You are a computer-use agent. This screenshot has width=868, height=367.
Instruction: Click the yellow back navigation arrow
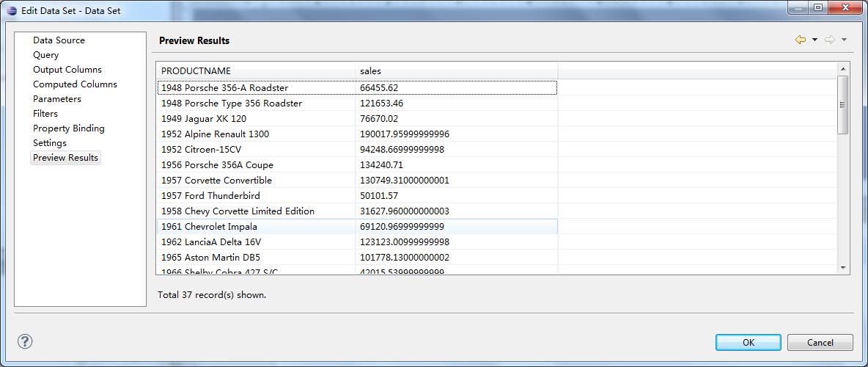click(x=801, y=40)
